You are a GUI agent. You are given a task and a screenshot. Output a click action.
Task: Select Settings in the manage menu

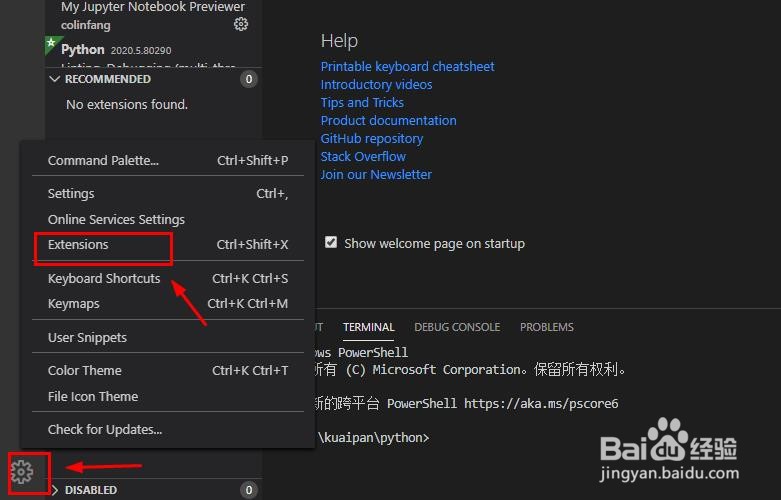pyautogui.click(x=168, y=193)
